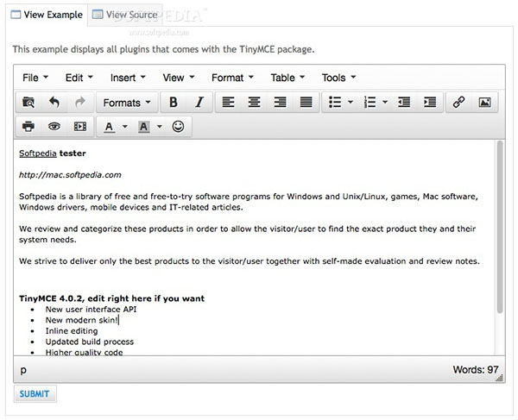Click the editor vertical scrollbar

pos(500,227)
